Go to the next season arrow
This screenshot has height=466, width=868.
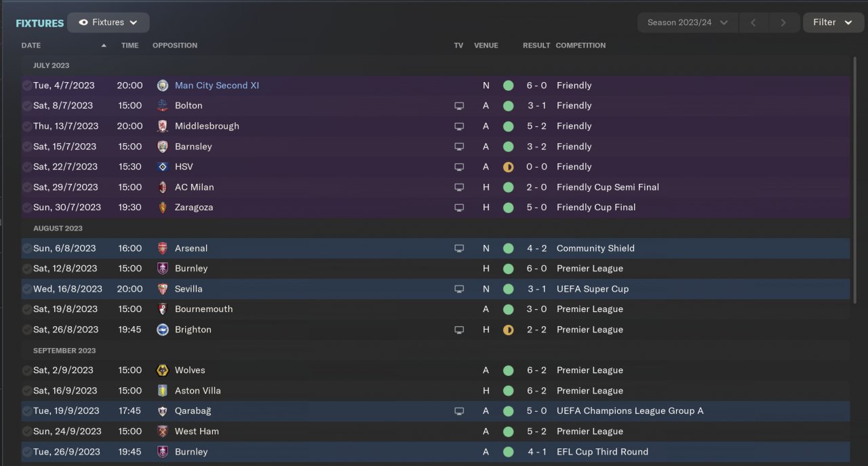(783, 22)
